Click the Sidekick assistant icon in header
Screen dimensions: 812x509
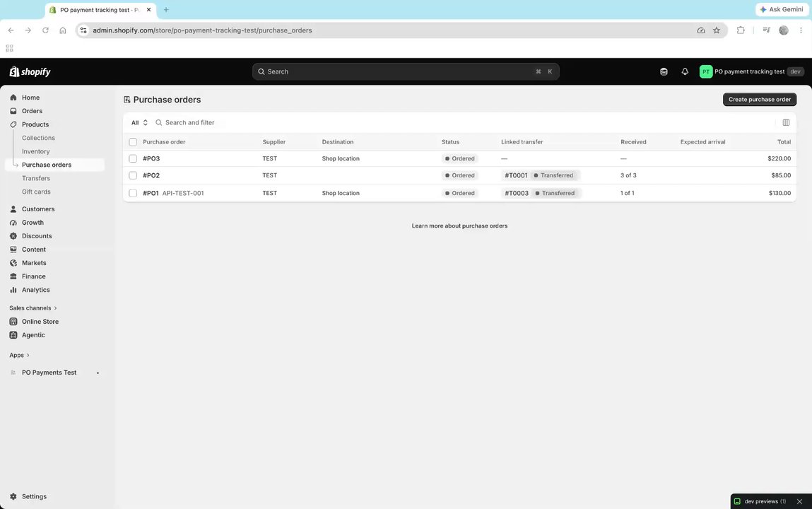[x=664, y=71]
